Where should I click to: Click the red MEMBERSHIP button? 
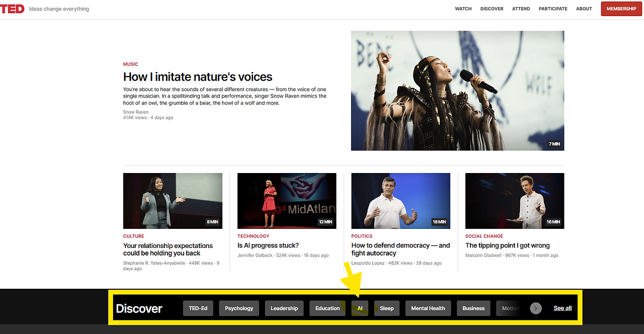pos(621,9)
